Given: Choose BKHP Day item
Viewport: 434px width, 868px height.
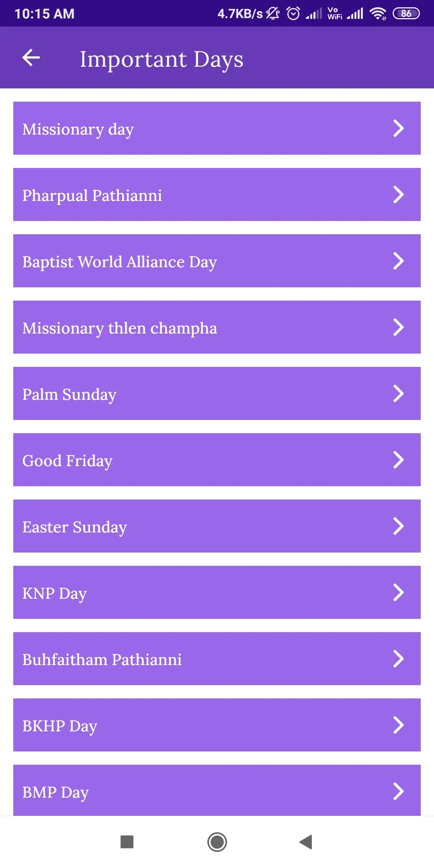Looking at the screenshot, I should [217, 725].
